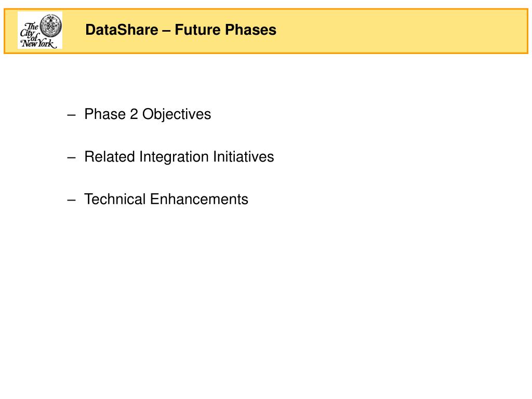
Task: Click the word 'Technical'
Action: pyautogui.click(x=115, y=199)
